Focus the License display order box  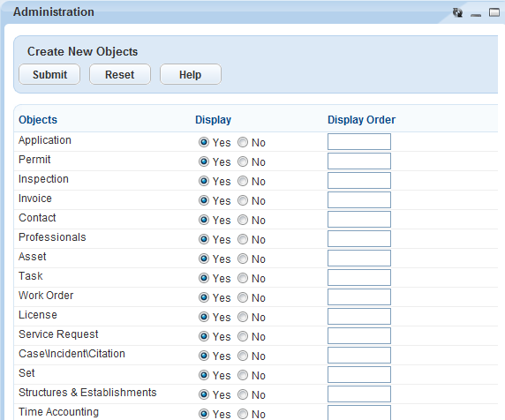(359, 317)
